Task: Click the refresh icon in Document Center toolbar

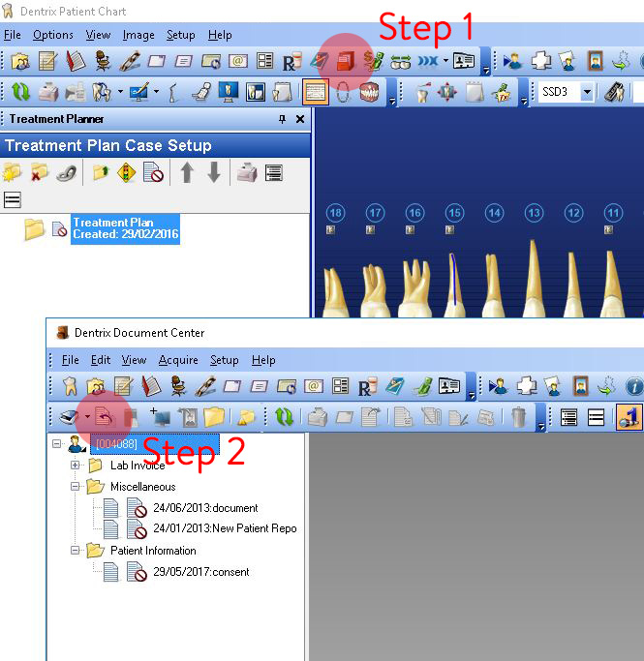Action: [284, 417]
